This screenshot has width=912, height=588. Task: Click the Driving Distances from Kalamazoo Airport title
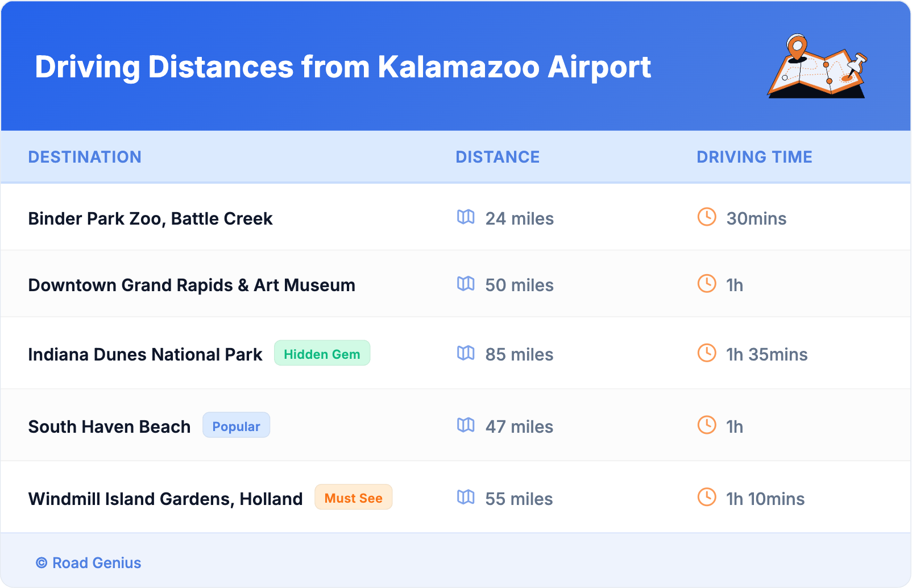(x=343, y=67)
